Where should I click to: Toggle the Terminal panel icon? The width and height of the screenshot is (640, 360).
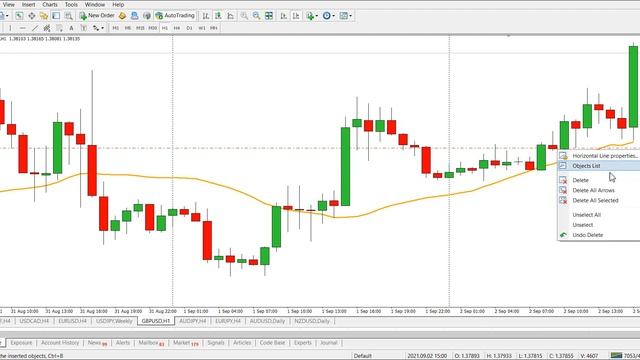56,16
